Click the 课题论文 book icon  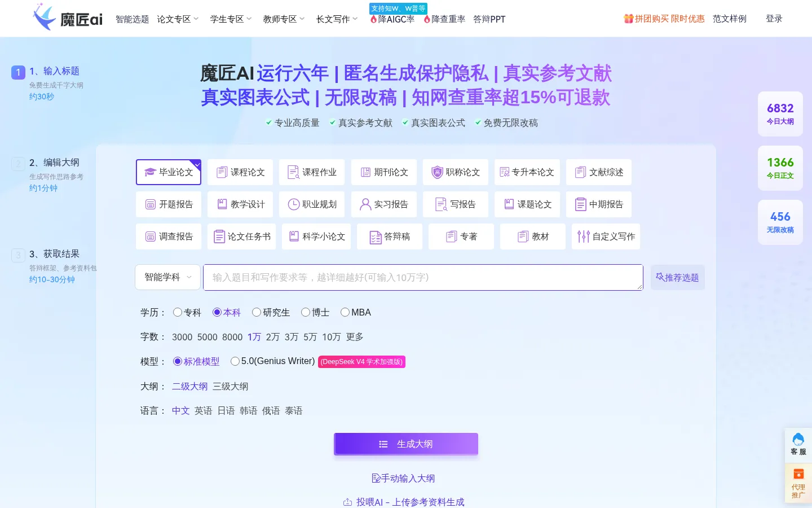[x=509, y=204]
